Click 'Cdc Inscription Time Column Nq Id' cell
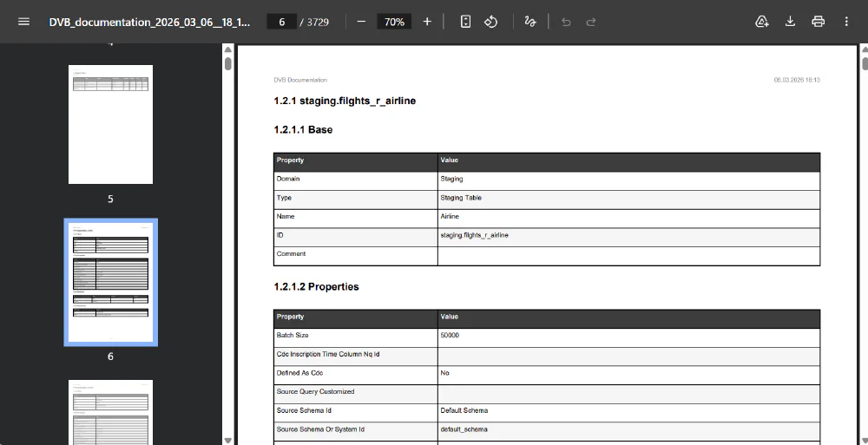Screen dimensions: 868x445 coord(355,357)
